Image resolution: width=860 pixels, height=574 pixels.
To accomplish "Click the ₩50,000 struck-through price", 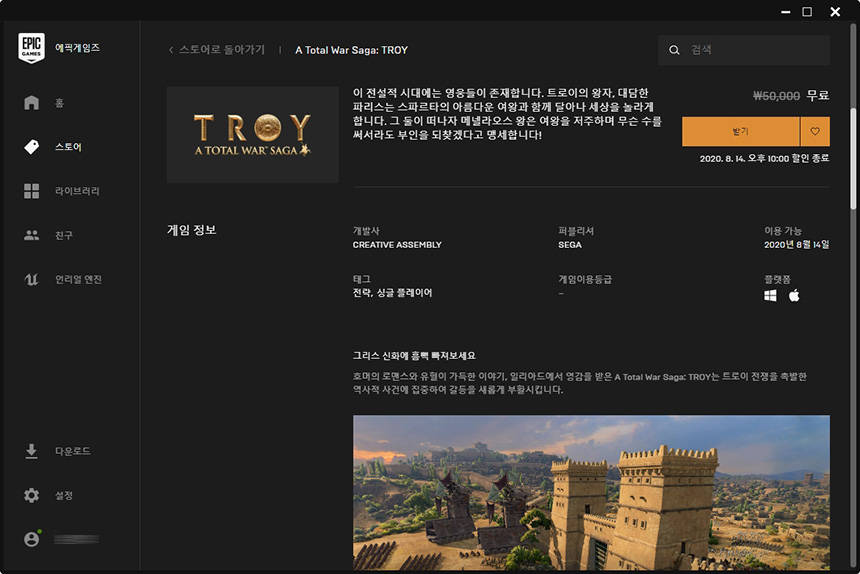I will (776, 96).
